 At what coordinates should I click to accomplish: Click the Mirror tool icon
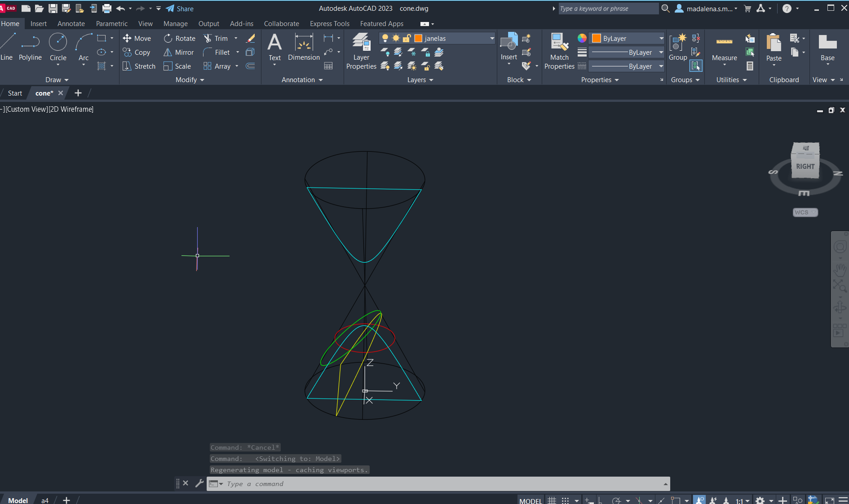point(168,53)
